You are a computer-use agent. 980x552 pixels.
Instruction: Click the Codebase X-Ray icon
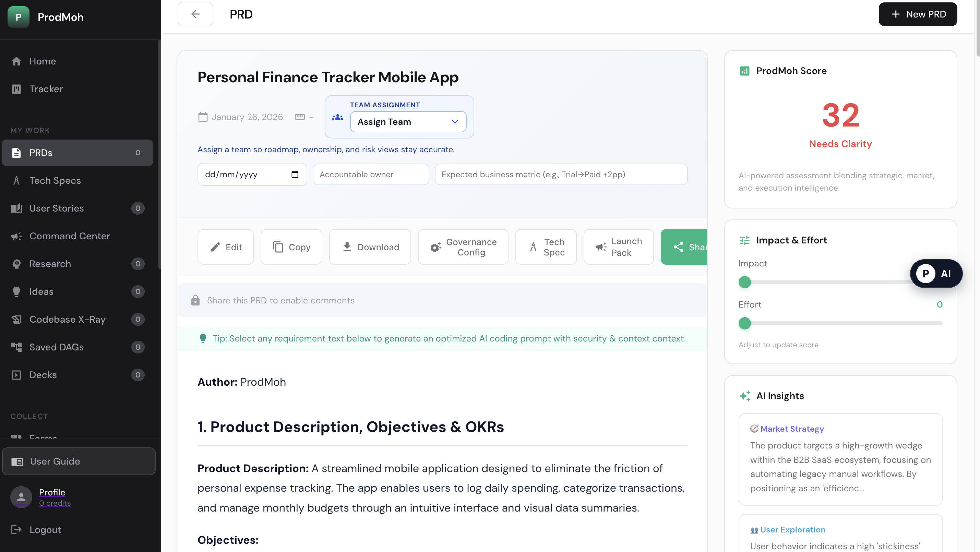click(17, 319)
